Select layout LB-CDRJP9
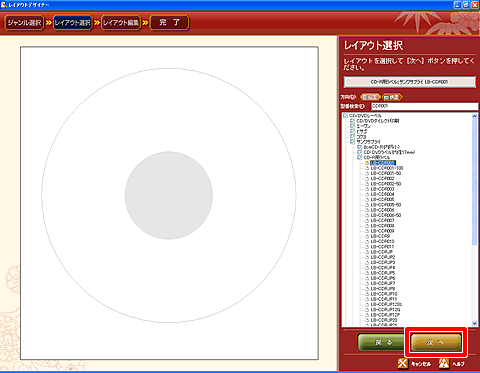The height and width of the screenshot is (373, 480). coord(383,289)
